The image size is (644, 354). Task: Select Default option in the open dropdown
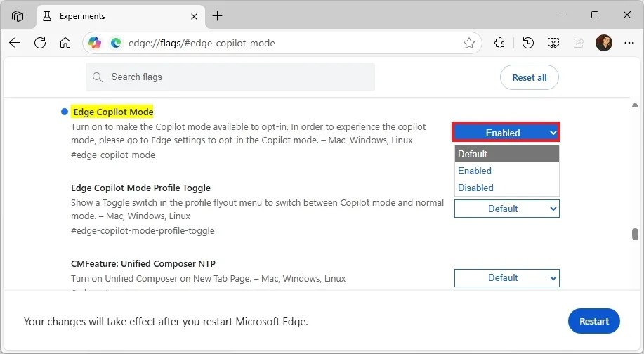[506, 154]
